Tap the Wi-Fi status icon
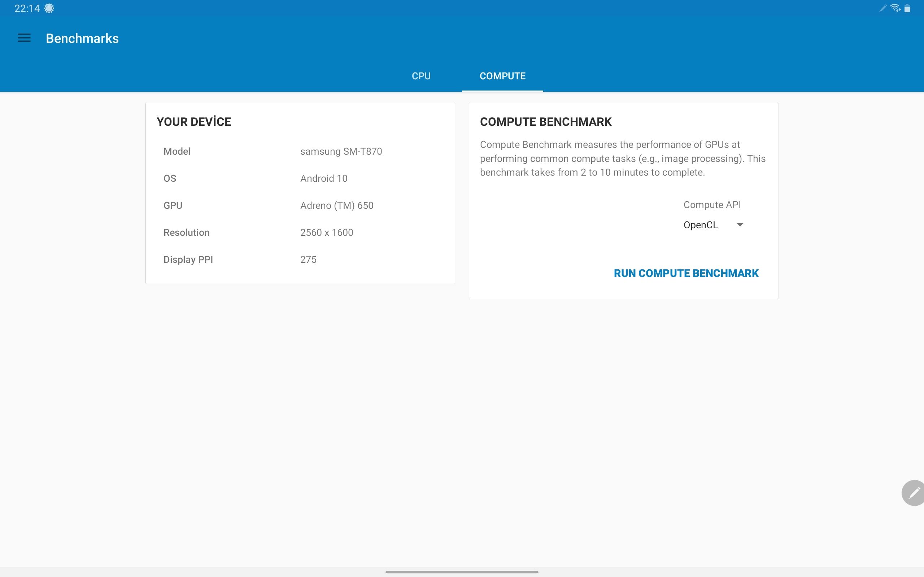This screenshot has height=577, width=924. (895, 8)
